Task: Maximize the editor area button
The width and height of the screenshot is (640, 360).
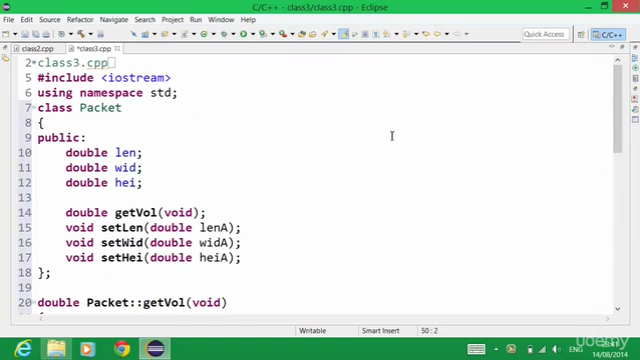Action: [622, 47]
